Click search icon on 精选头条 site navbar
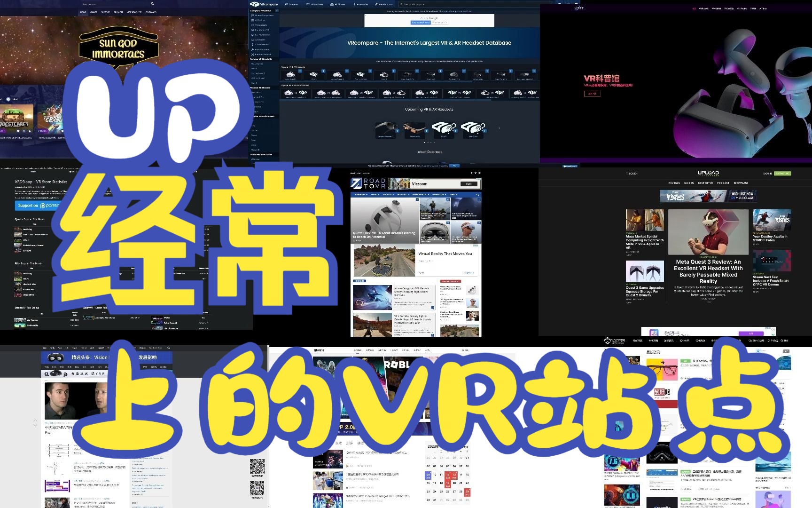 [x=168, y=348]
